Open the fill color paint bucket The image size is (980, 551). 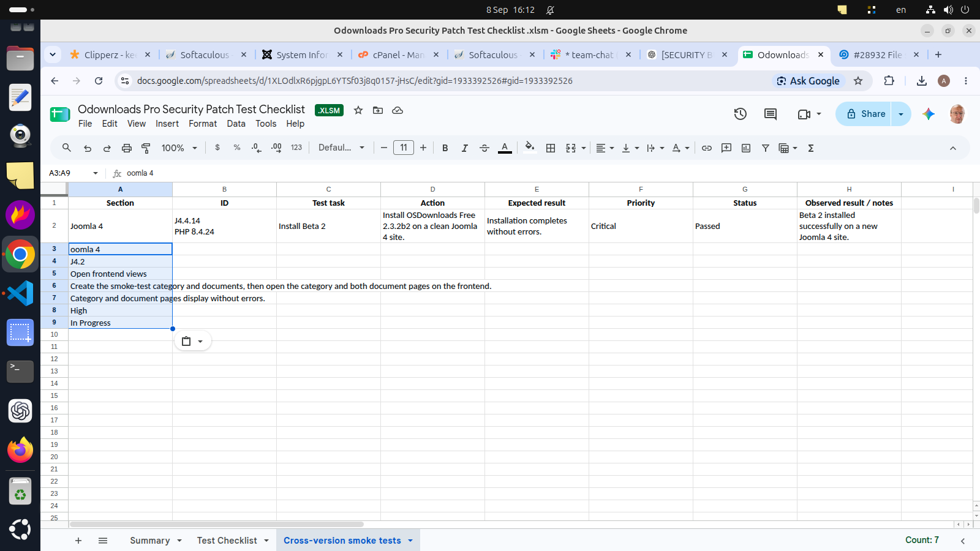530,148
